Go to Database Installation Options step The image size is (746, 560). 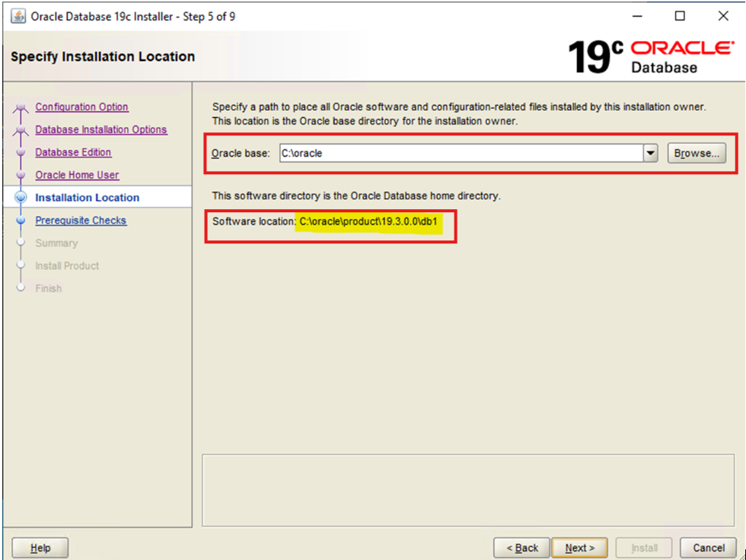click(100, 130)
